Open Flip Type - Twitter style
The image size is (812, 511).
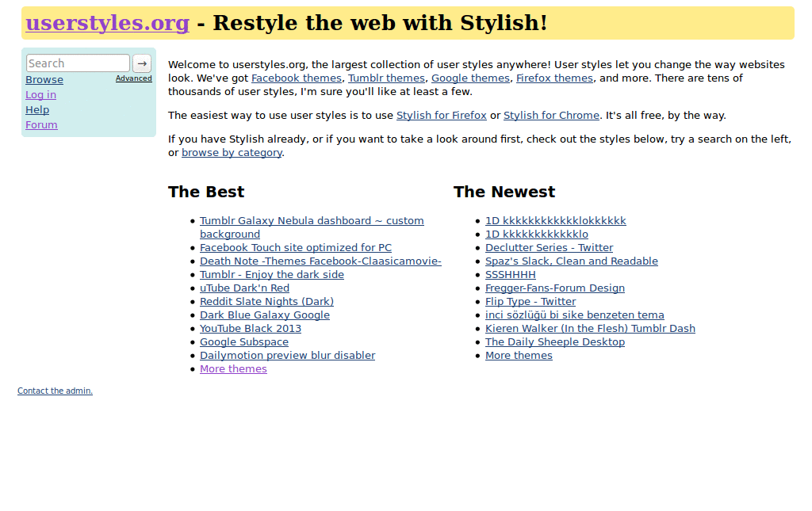click(x=530, y=302)
